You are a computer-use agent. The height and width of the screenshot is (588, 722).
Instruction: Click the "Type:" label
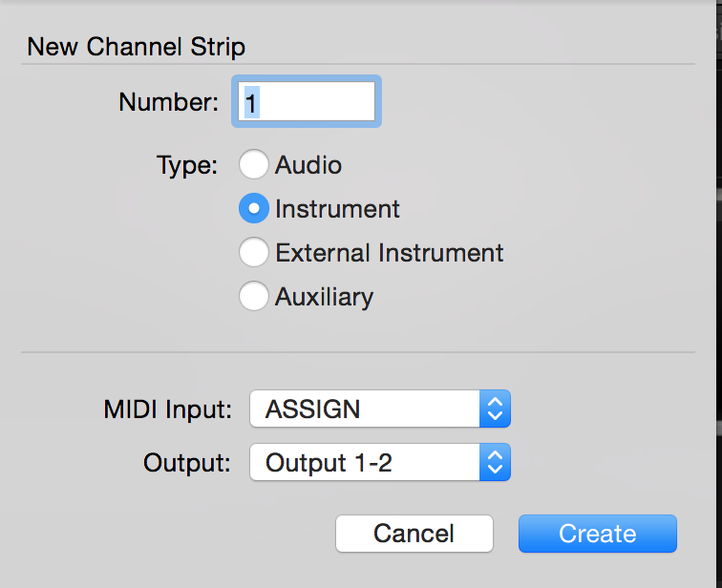tap(187, 165)
